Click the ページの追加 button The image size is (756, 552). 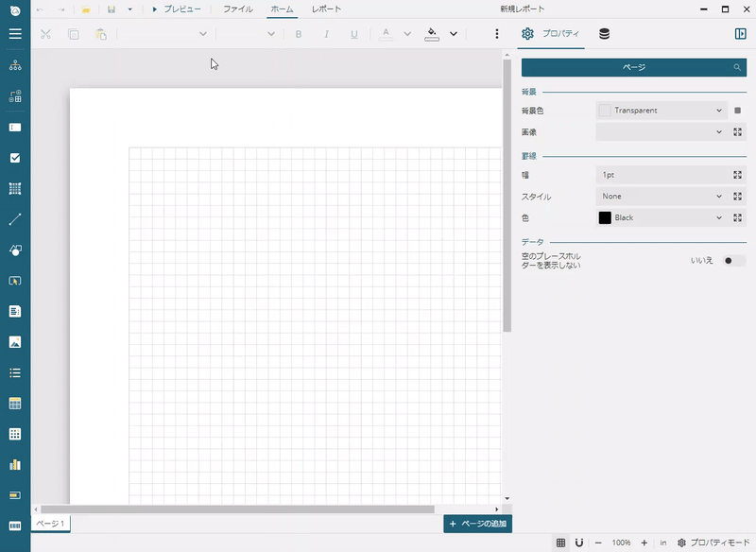(x=477, y=524)
